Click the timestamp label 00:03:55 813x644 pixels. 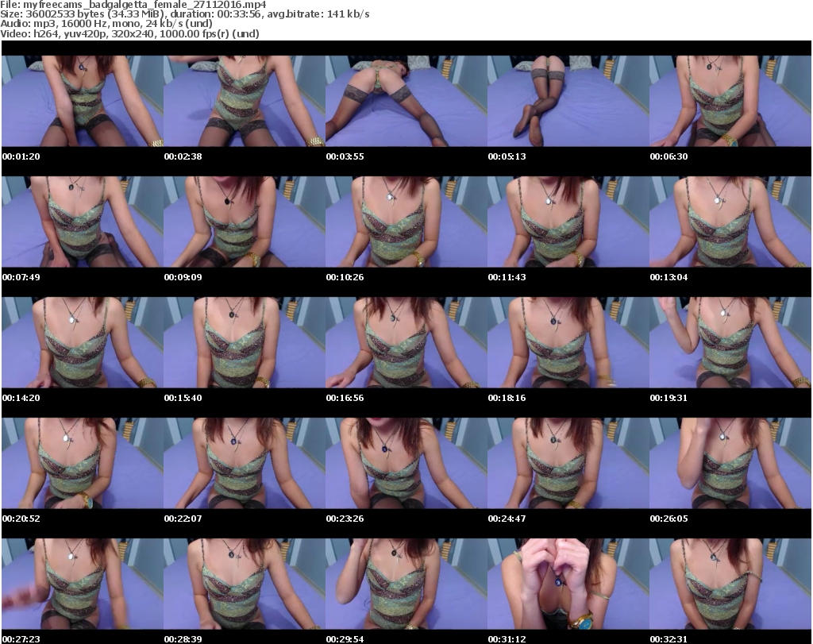point(345,156)
